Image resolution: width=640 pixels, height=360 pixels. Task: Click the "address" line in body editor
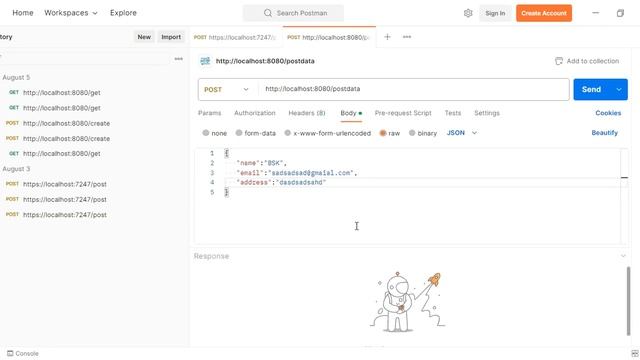281,182
